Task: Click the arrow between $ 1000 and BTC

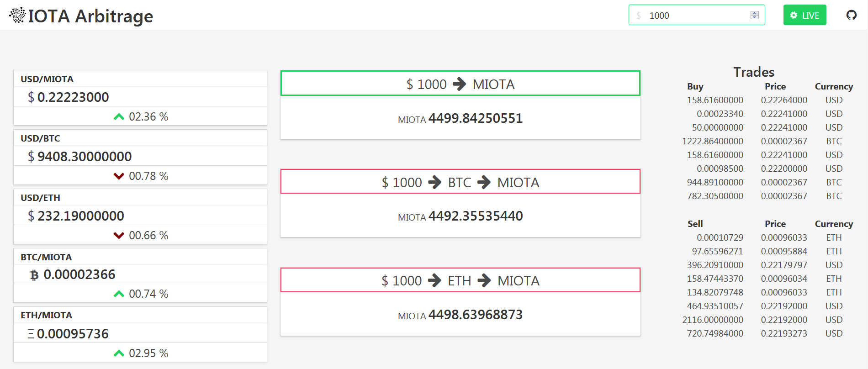Action: (x=435, y=182)
